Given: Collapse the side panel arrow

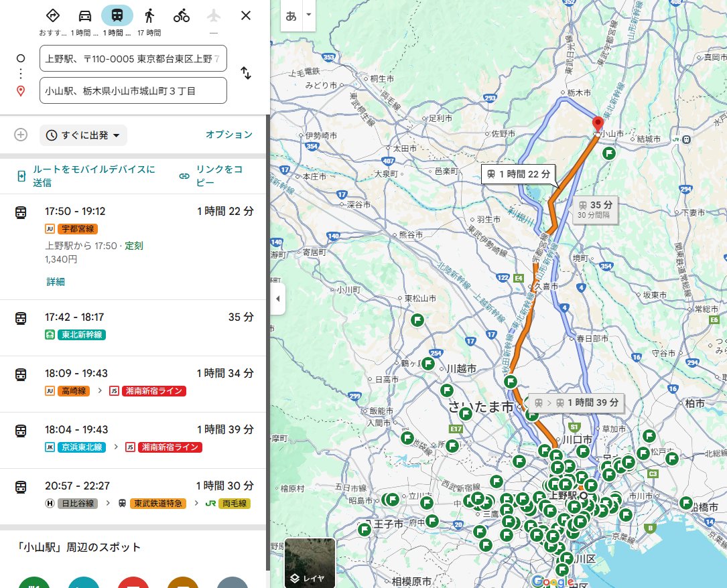Looking at the screenshot, I should [x=277, y=299].
